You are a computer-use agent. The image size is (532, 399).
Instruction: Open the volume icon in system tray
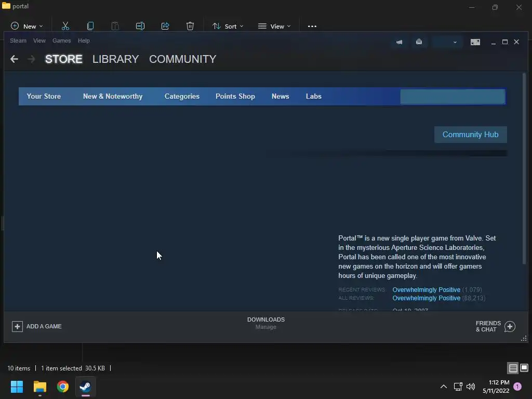[471, 387]
